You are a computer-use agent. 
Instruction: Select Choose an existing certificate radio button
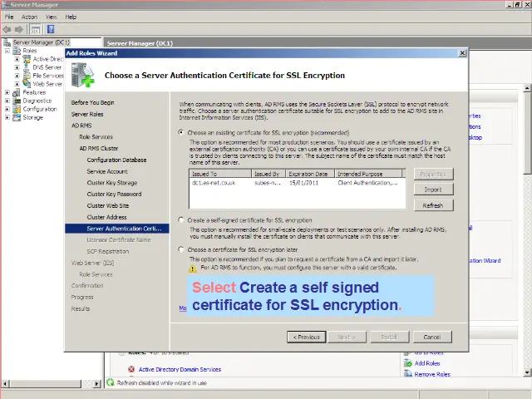181,132
